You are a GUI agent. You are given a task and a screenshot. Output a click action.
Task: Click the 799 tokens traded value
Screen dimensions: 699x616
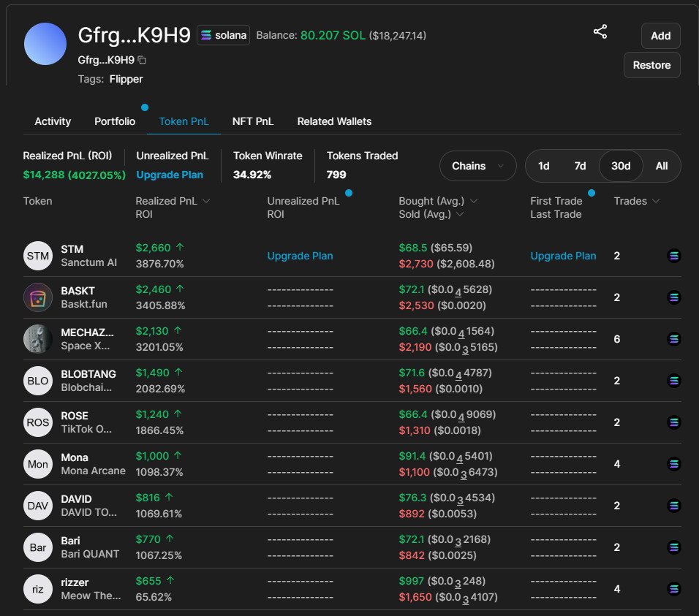(x=336, y=175)
